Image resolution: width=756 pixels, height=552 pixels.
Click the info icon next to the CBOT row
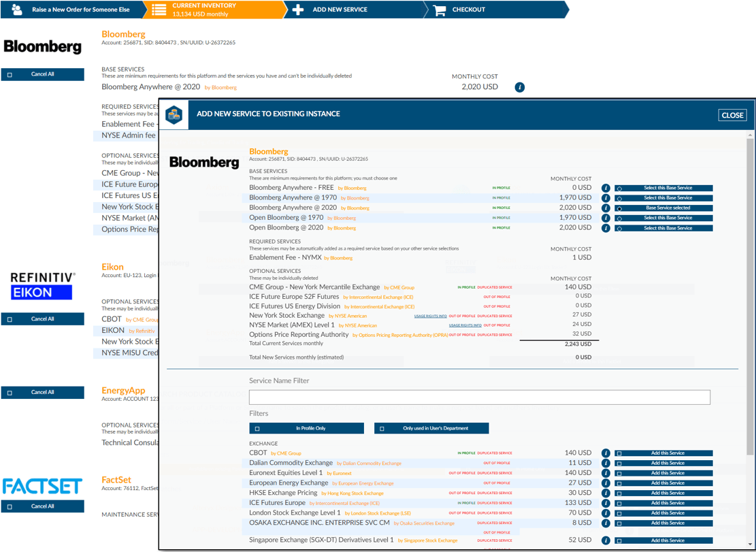[x=606, y=453]
